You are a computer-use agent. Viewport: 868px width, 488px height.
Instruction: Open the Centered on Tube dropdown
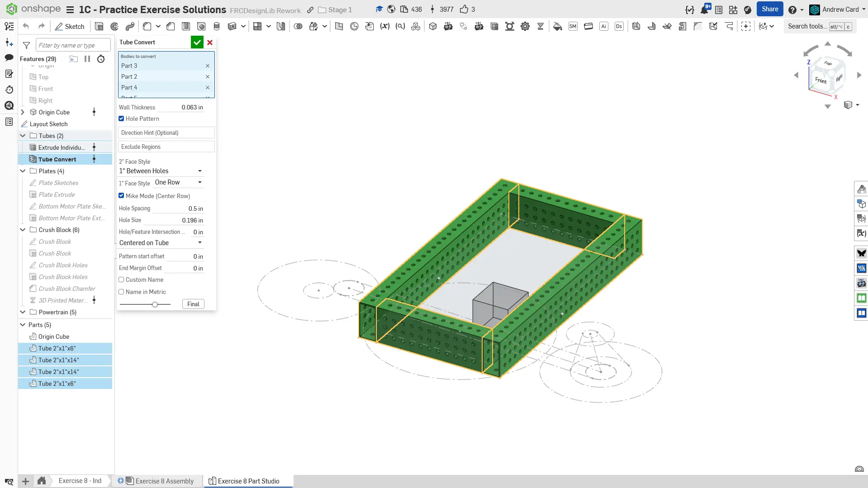tap(161, 243)
